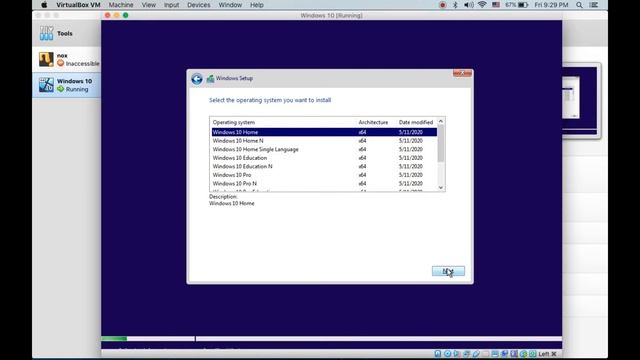Open the Wi-Fi menu bar icon
This screenshot has width=640, height=360.
click(482, 5)
